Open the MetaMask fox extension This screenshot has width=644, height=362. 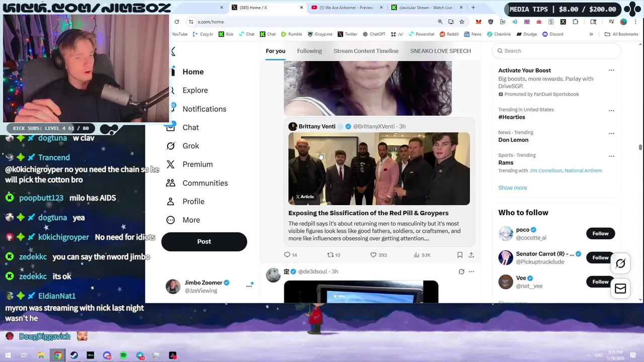pos(478,22)
